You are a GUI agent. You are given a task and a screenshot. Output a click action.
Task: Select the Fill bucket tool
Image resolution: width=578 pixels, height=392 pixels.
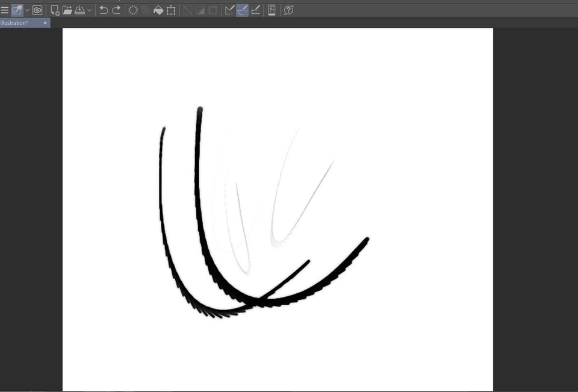pyautogui.click(x=158, y=10)
